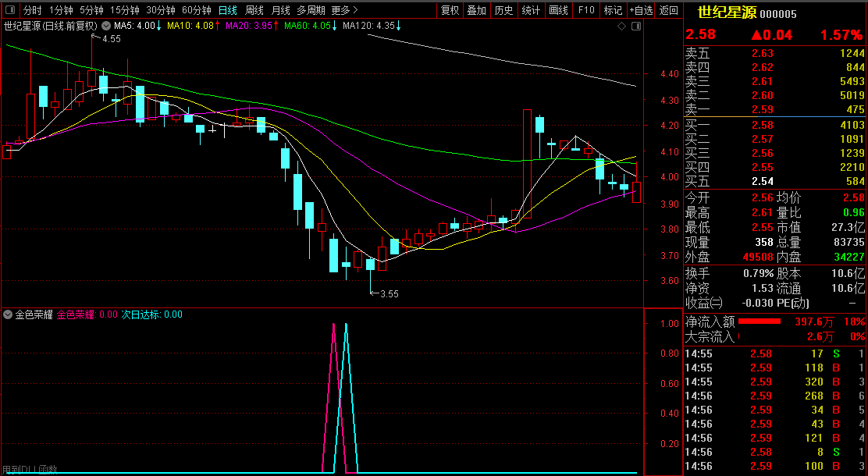Click the 14:55 trade with volume 320
This screenshot has width=868, height=476.
tap(775, 382)
